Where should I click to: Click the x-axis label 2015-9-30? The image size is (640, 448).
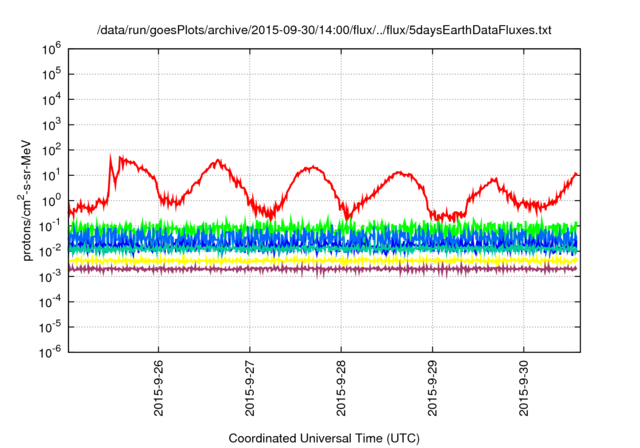tap(524, 388)
